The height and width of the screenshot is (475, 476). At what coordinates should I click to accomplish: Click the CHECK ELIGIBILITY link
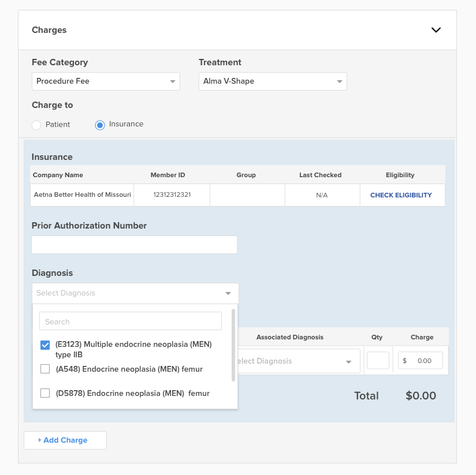tap(401, 195)
